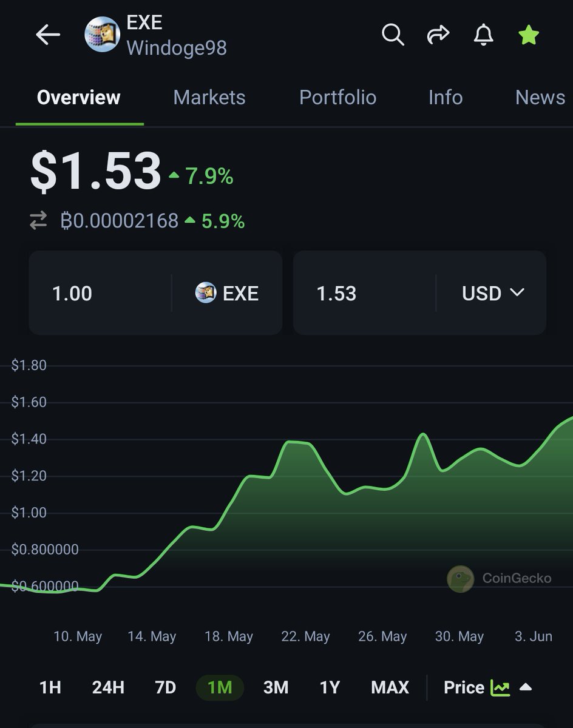Click the green chart type icon next to Price
Image resolution: width=573 pixels, height=728 pixels.
click(500, 687)
